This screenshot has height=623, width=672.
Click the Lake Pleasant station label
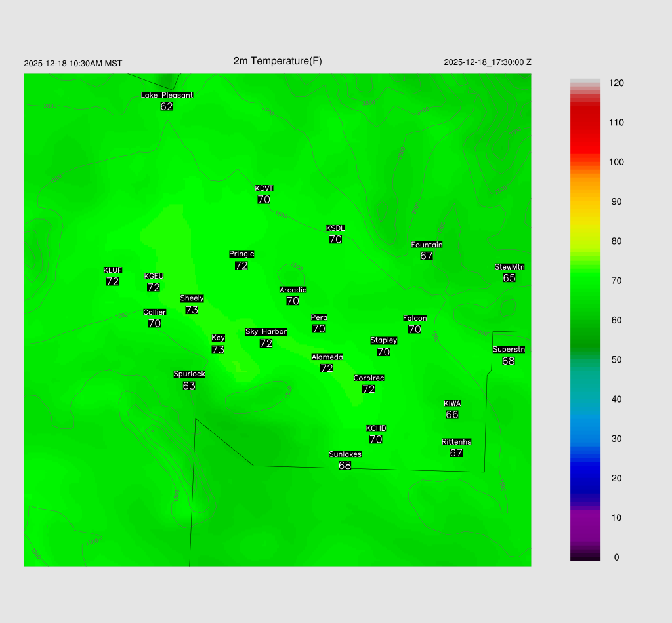tap(167, 95)
